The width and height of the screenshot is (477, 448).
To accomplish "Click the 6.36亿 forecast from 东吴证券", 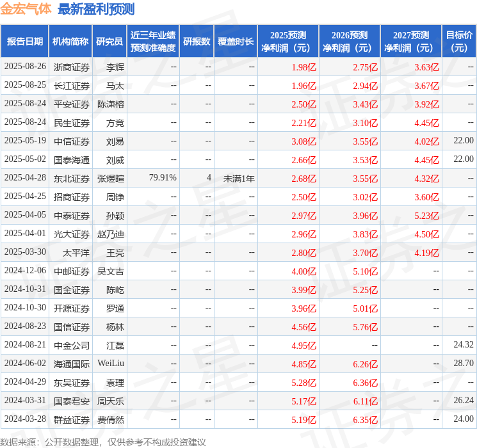I will pyautogui.click(x=365, y=383).
